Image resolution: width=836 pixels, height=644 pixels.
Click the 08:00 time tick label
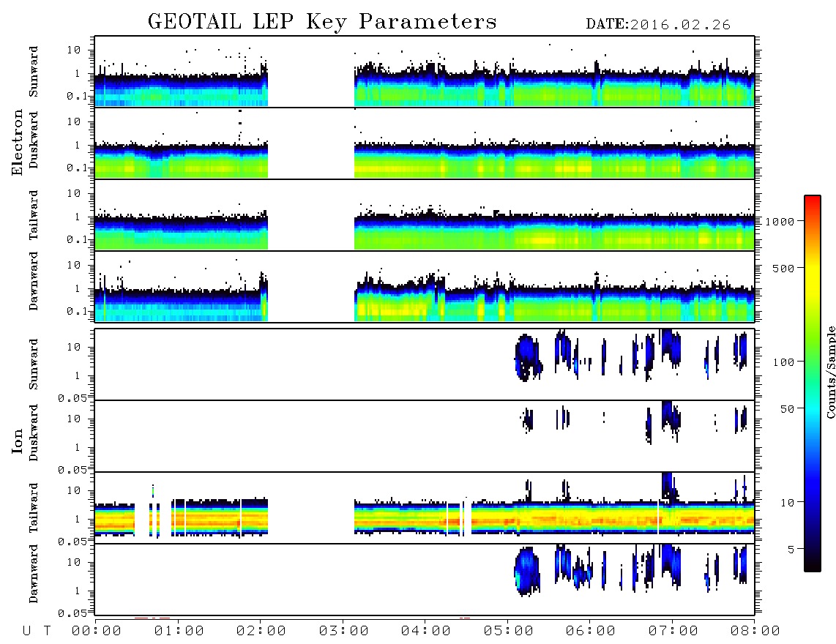755,632
